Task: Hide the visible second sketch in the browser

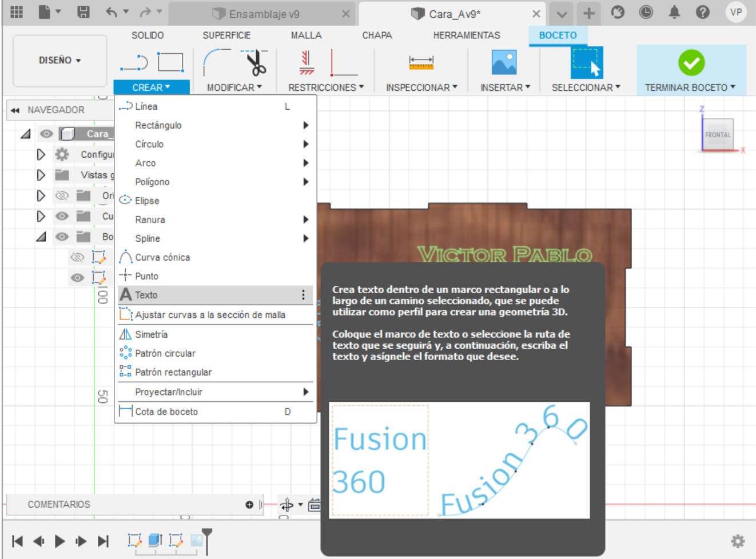Action: point(77,278)
